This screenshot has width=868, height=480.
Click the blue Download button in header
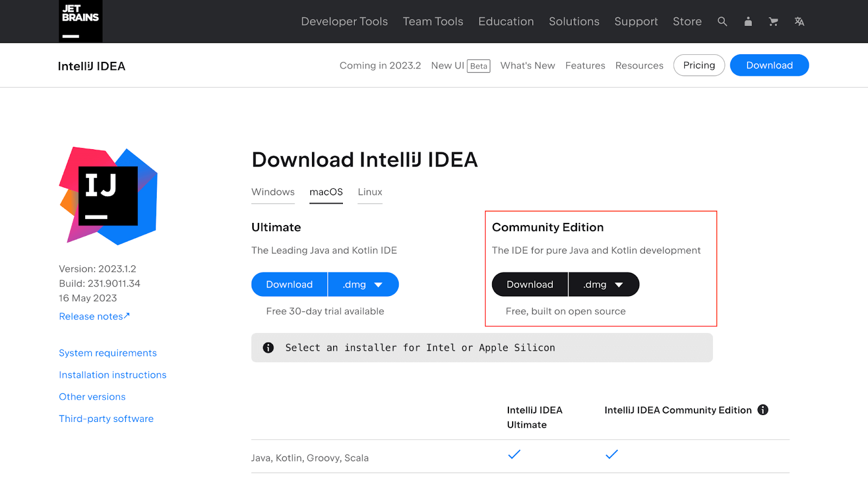point(769,65)
